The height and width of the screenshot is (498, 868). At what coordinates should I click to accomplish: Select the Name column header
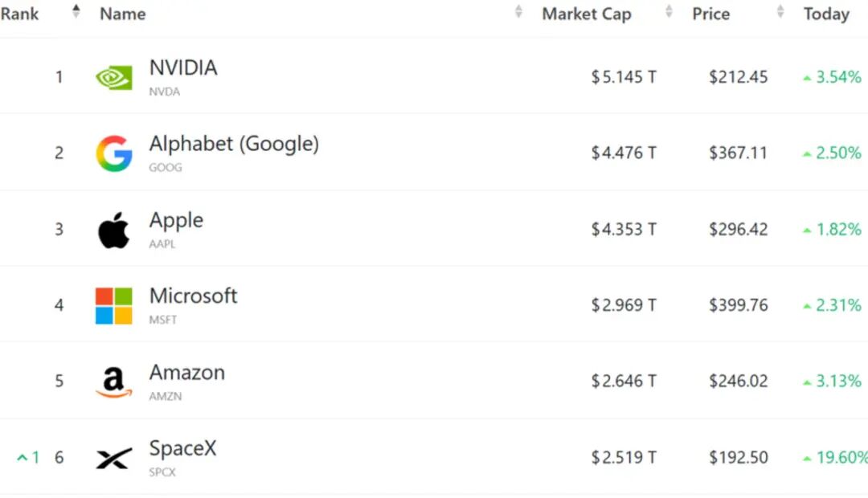click(123, 14)
